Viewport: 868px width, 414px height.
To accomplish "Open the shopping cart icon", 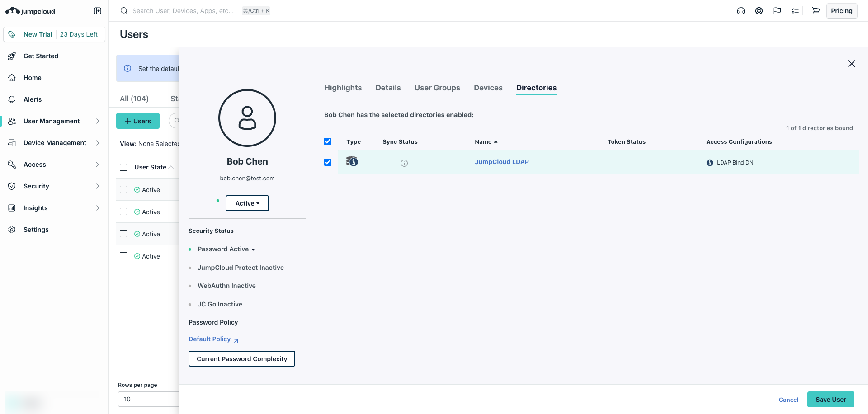I will 816,11.
